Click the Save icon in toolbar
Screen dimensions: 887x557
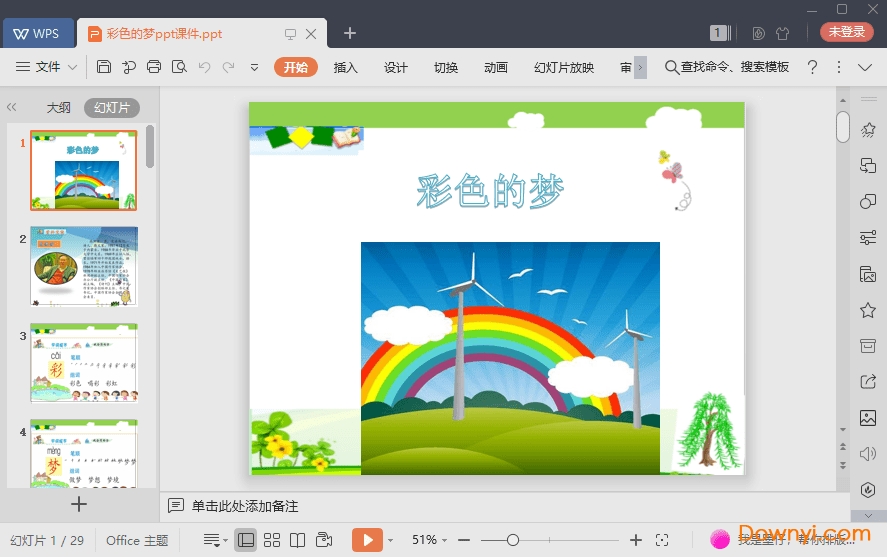pos(104,67)
